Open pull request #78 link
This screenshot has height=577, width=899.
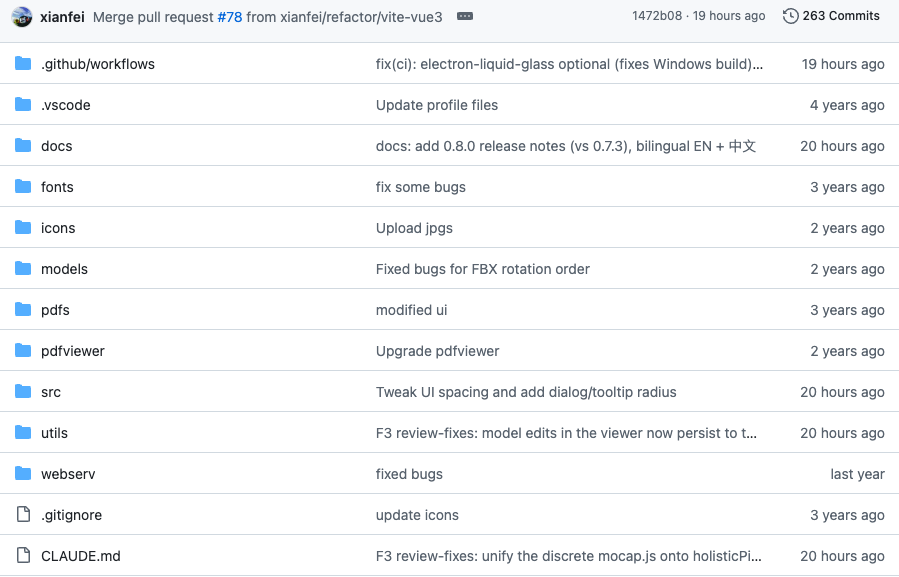[x=230, y=17]
